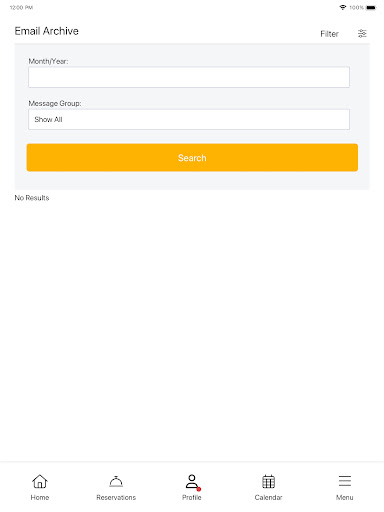Image resolution: width=384 pixels, height=512 pixels.
Task: Open Reservations bell icon
Action: point(116,481)
